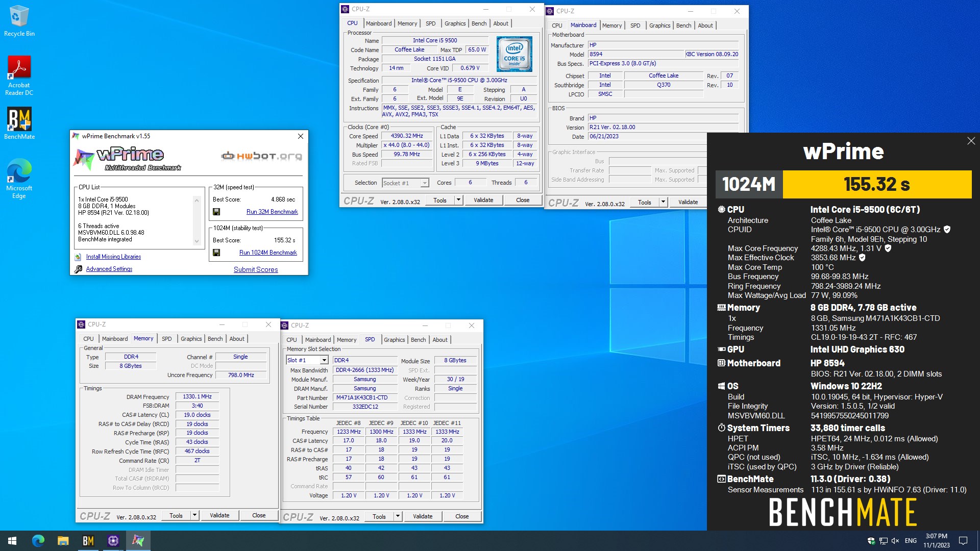980x551 pixels.
Task: Open the Recycle Bin desktop icon
Action: pyautogui.click(x=19, y=20)
